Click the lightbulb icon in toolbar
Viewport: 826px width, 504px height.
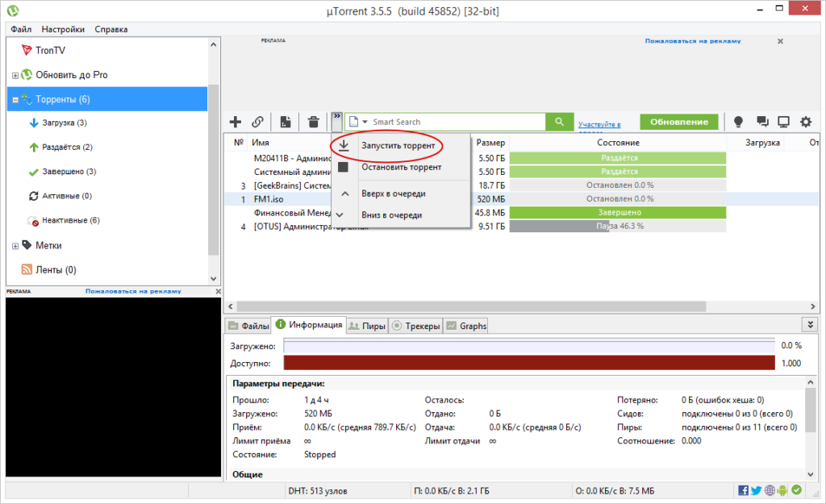738,122
